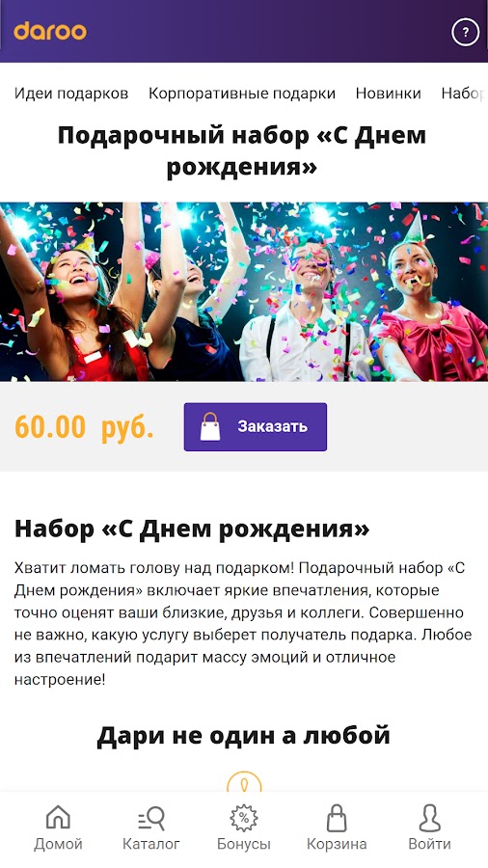Tap the birthday party confetti banner image
The height and width of the screenshot is (868, 488).
(244, 291)
